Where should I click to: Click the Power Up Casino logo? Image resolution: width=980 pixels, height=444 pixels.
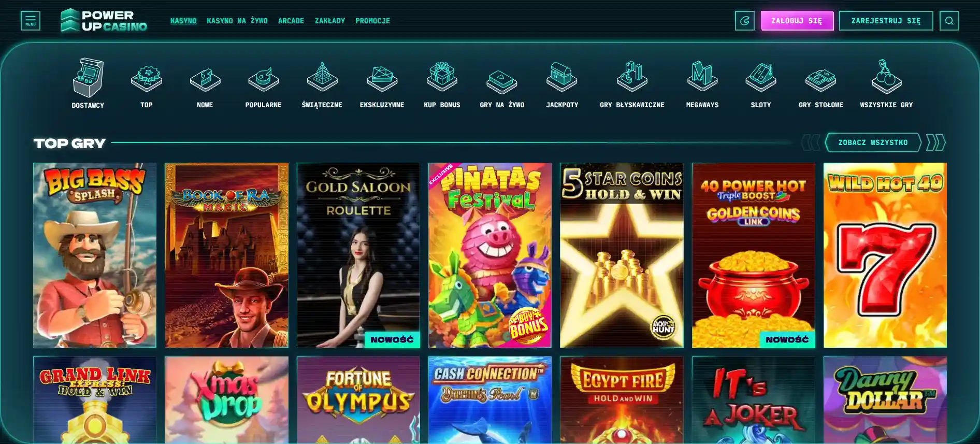[104, 21]
